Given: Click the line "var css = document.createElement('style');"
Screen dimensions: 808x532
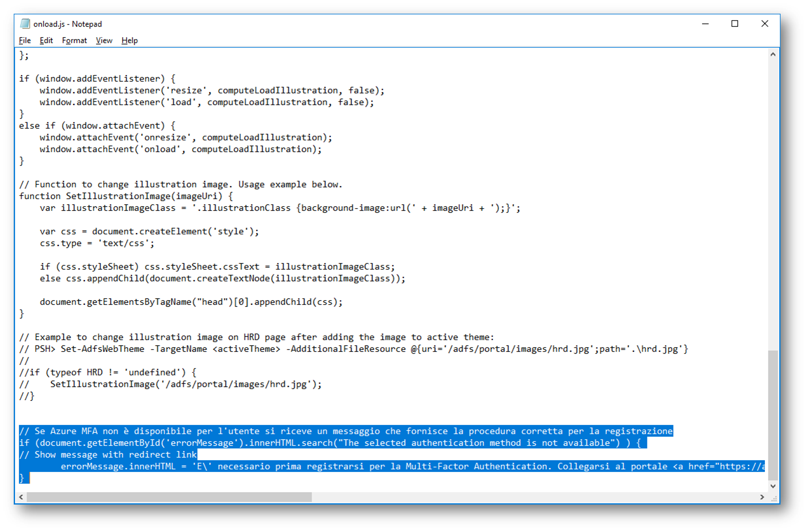Looking at the screenshot, I should (x=149, y=231).
